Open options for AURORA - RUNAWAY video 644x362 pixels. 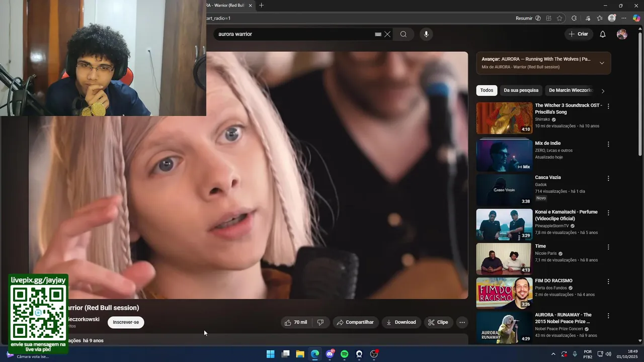pos(608,316)
